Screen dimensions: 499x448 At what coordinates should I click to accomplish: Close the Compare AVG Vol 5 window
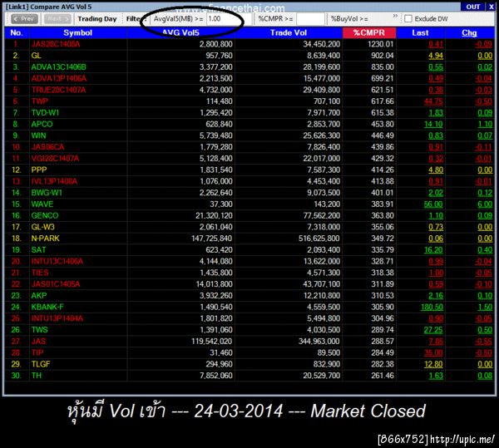click(491, 7)
